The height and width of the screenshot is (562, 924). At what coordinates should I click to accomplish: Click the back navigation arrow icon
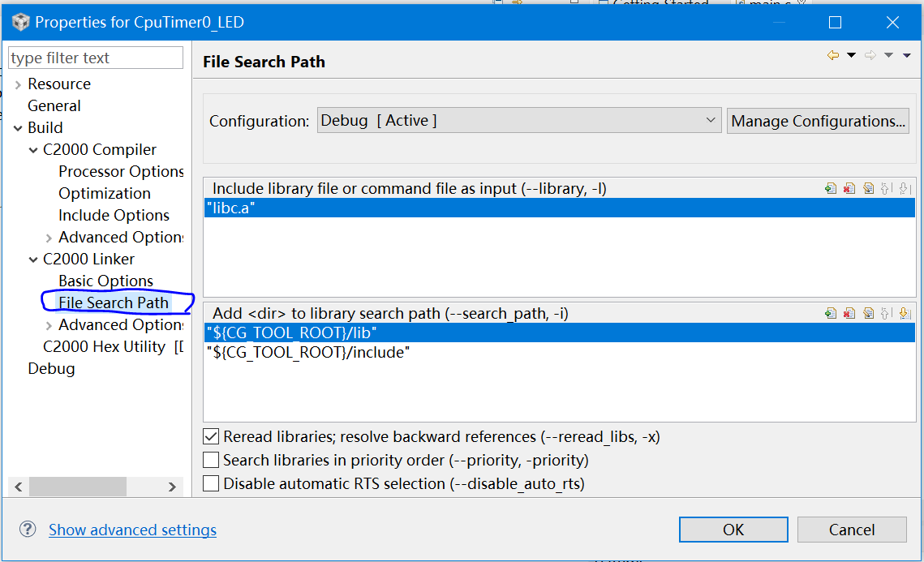coord(832,55)
